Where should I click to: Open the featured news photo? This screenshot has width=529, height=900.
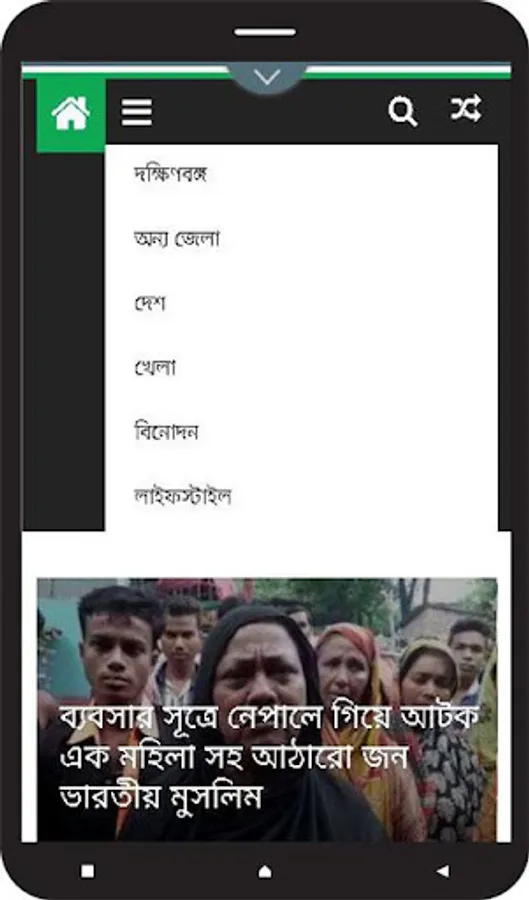267,709
